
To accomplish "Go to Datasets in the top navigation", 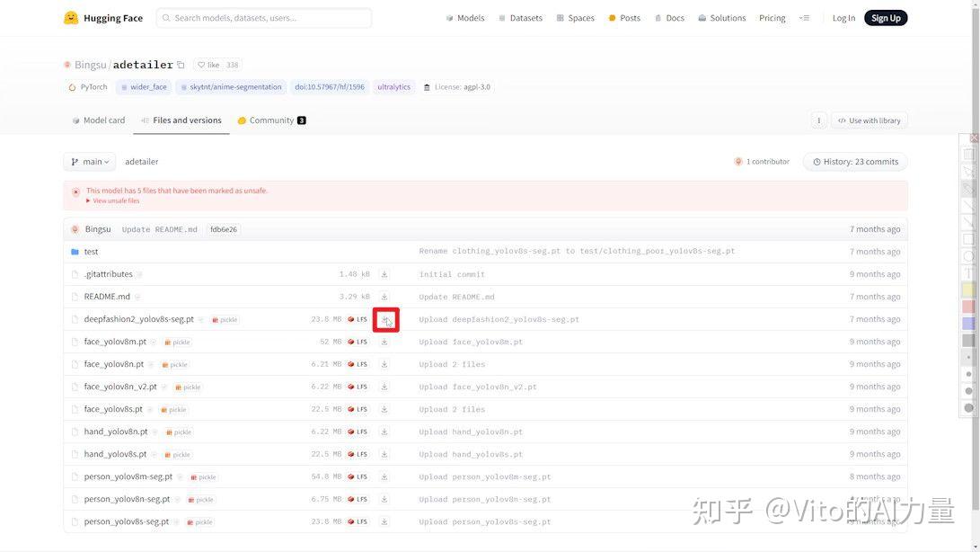I will [520, 18].
